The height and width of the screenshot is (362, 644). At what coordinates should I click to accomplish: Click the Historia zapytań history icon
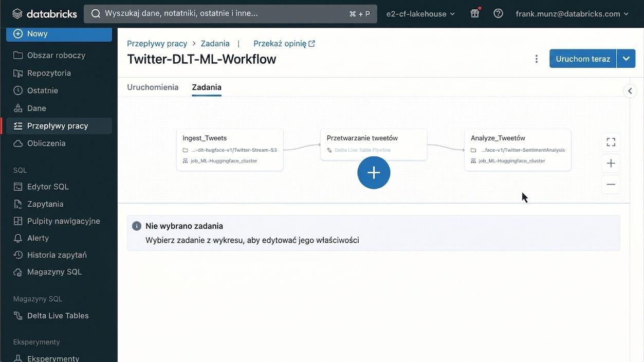18,255
